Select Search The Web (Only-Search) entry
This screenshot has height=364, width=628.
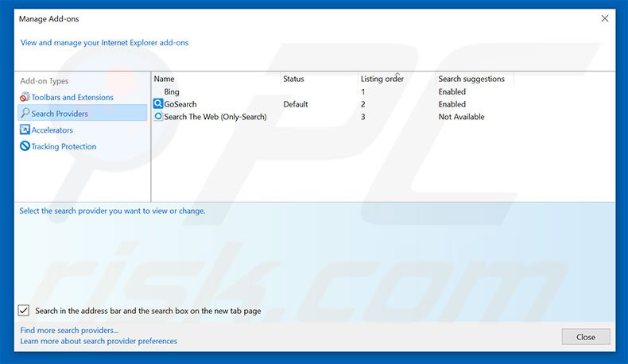pos(215,117)
